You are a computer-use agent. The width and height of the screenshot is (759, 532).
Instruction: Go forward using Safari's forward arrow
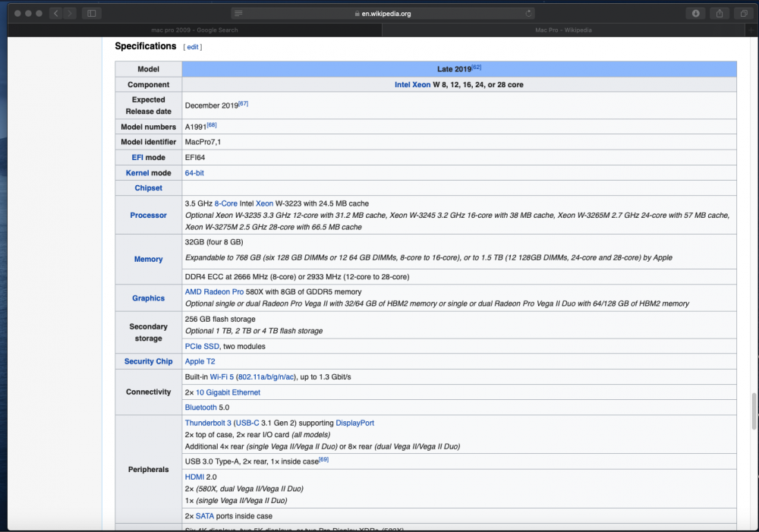click(x=70, y=14)
